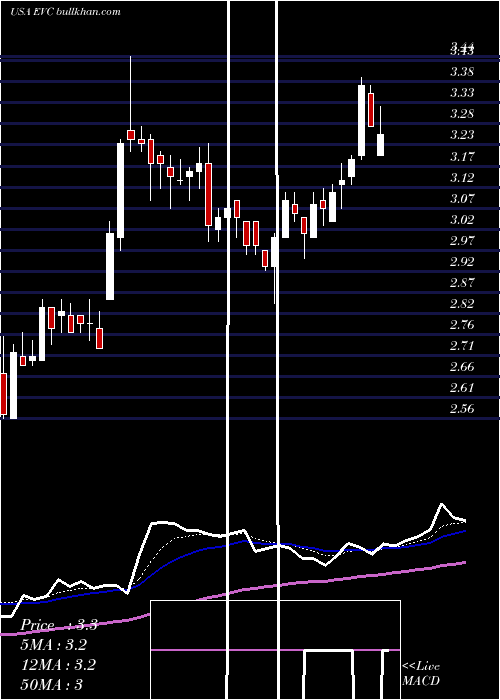Click the 50MA : 3 legend entry
This screenshot has height=700, width=500.
(52, 684)
